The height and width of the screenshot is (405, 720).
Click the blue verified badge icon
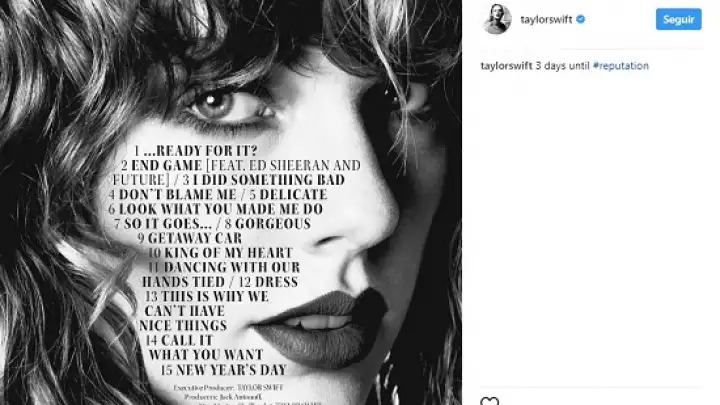point(580,19)
